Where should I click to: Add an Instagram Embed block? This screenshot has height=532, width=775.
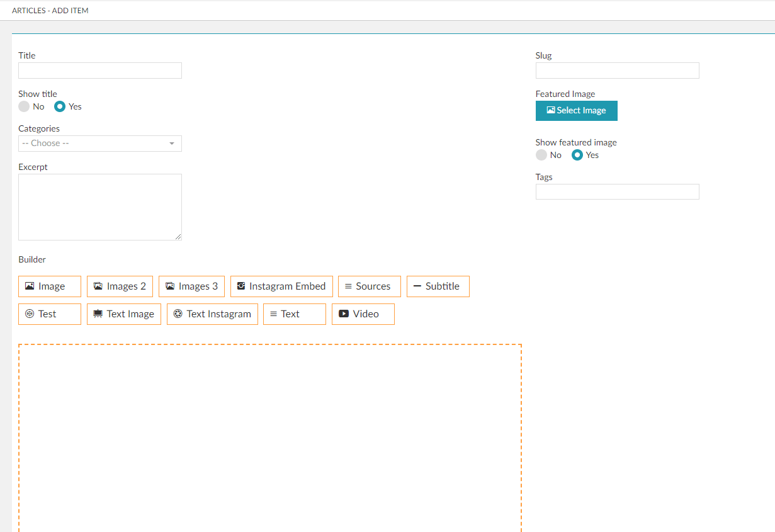(281, 286)
